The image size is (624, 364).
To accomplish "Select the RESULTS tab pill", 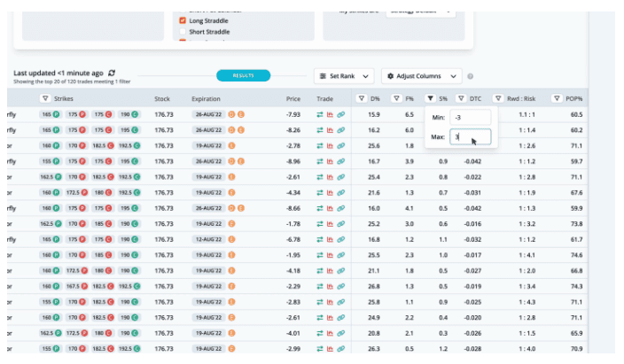I will pos(243,75).
